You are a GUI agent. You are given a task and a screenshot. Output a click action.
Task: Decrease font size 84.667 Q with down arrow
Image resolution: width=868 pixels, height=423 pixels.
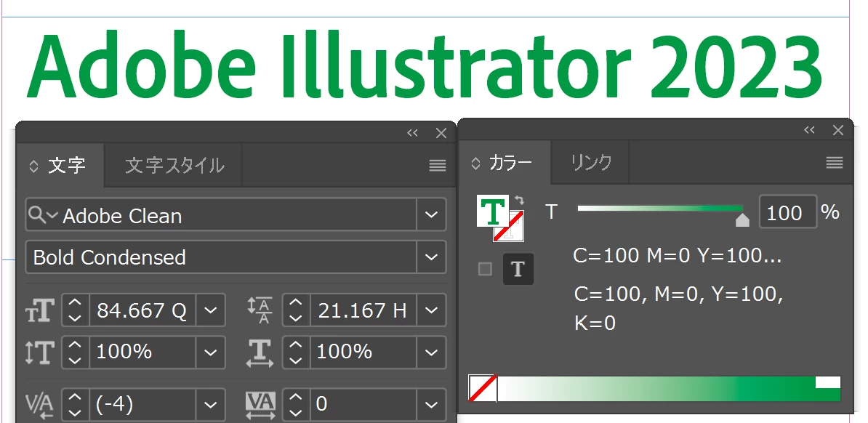click(76, 318)
